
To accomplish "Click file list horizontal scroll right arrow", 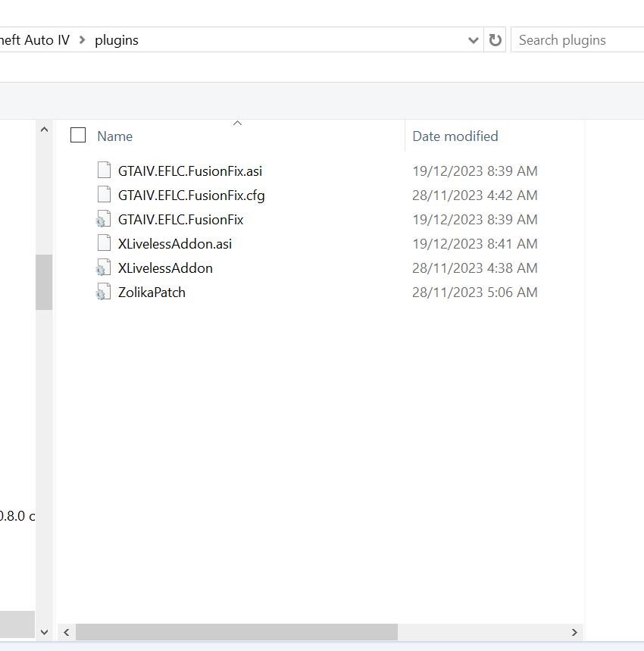I will pyautogui.click(x=574, y=632).
